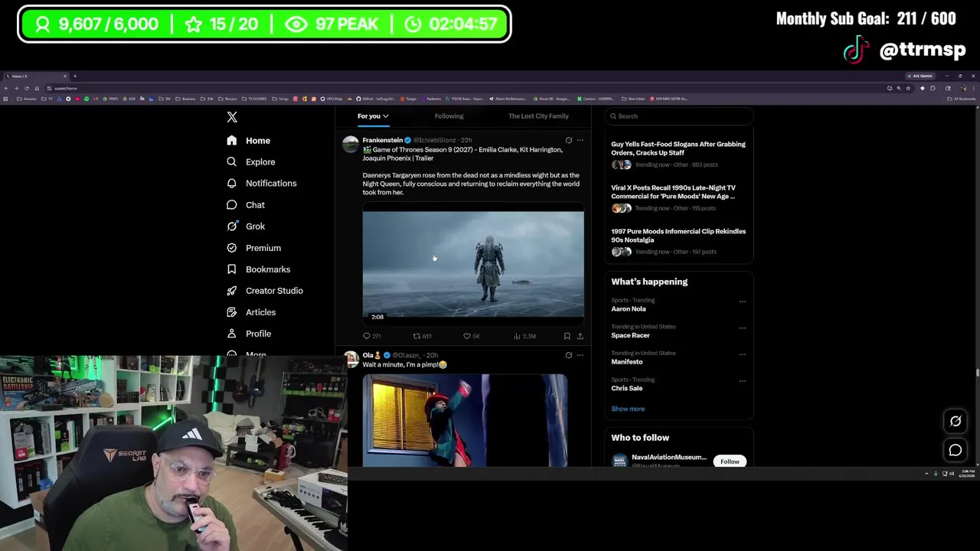
Task: Open Viral X Posts Recall 1990s story
Action: 679,197
